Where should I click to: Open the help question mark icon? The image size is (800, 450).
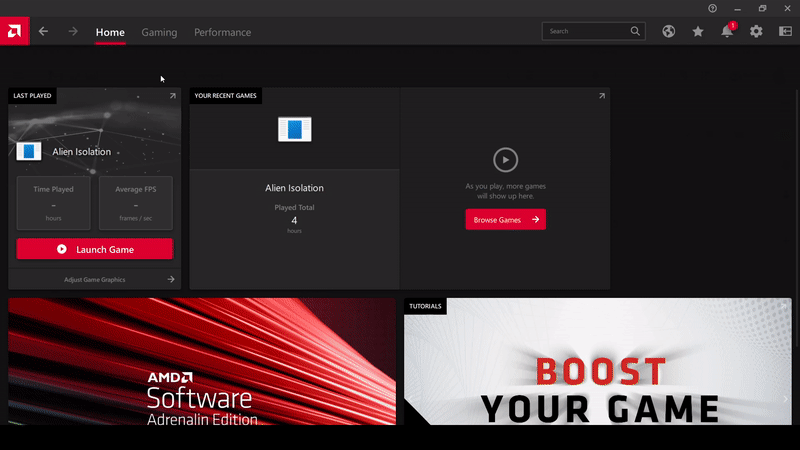(x=712, y=8)
